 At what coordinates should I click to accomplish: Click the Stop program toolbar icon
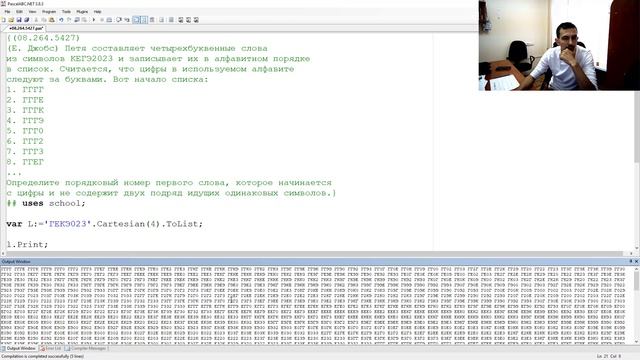coord(102,20)
